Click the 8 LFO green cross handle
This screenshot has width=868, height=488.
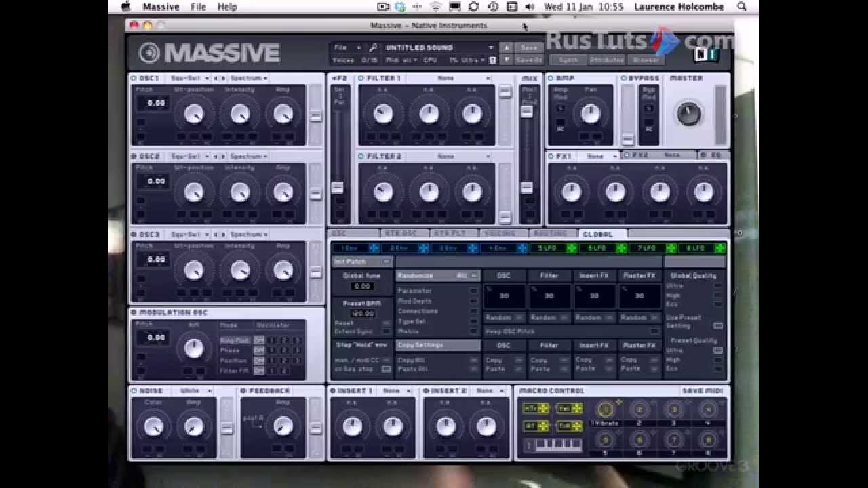coord(720,249)
